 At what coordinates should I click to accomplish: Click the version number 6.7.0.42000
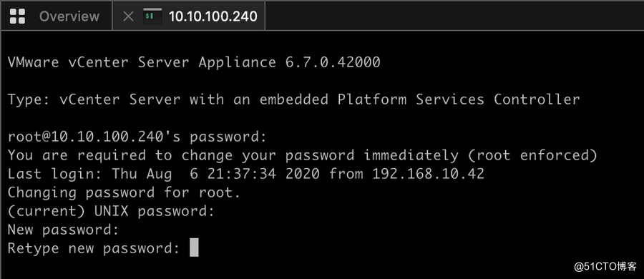coord(333,62)
